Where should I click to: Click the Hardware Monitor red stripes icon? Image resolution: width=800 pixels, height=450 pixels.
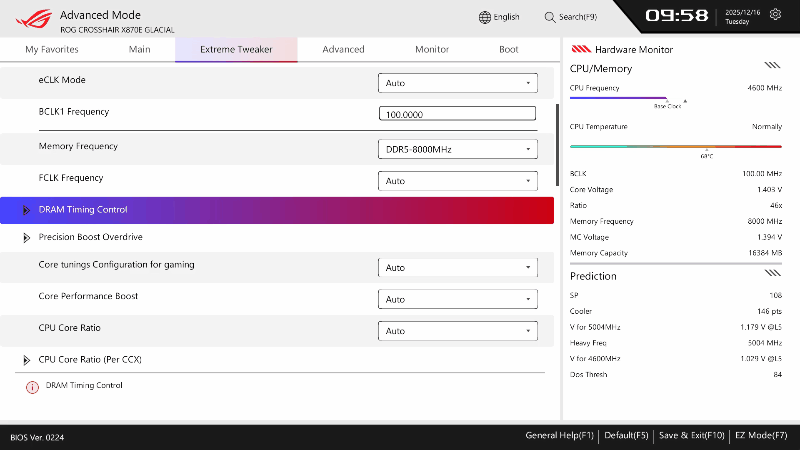click(581, 49)
